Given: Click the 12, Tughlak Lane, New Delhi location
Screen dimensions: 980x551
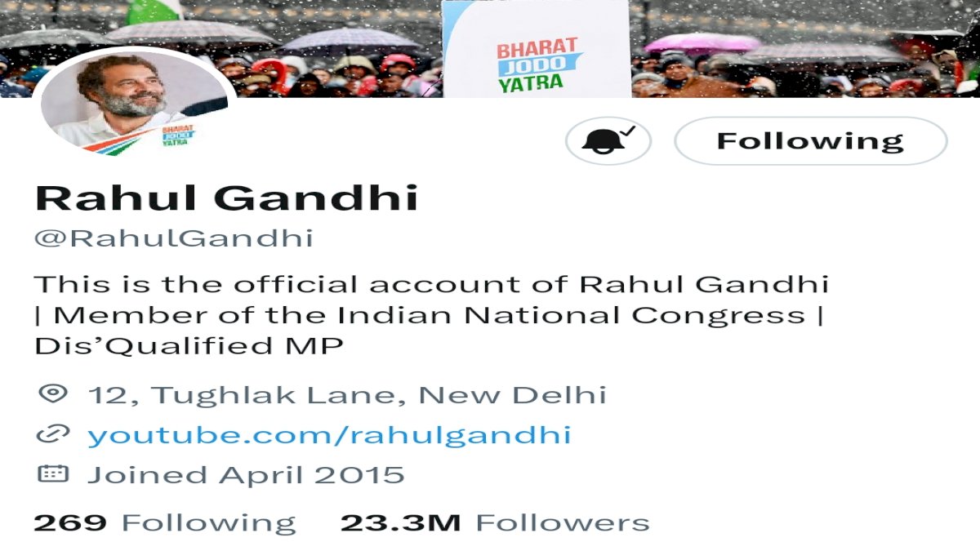Looking at the screenshot, I should coord(347,395).
